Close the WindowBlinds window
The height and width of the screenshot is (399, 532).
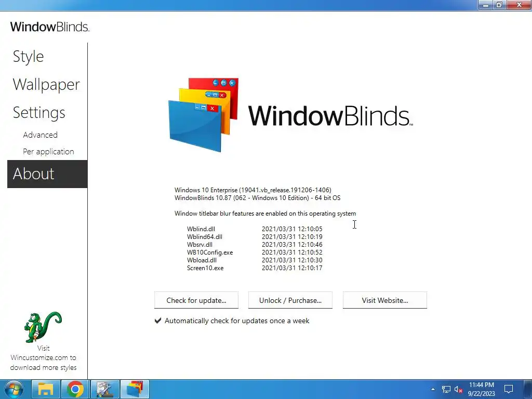519,5
